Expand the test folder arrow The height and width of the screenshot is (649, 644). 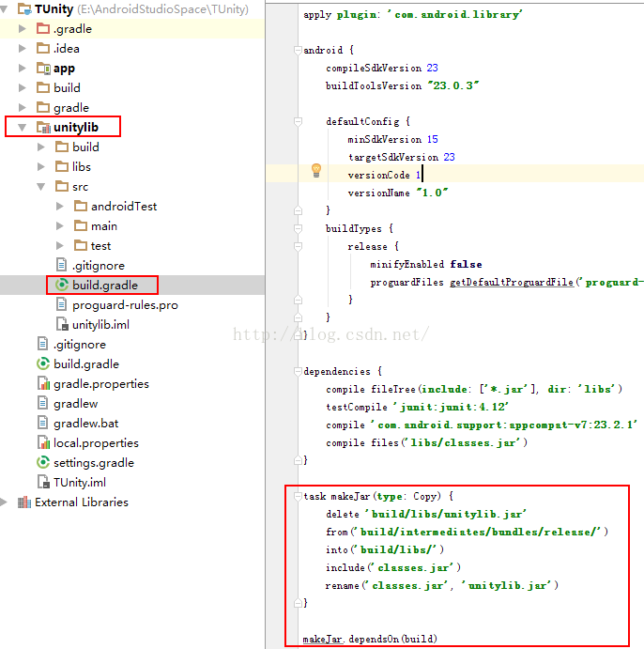60,246
